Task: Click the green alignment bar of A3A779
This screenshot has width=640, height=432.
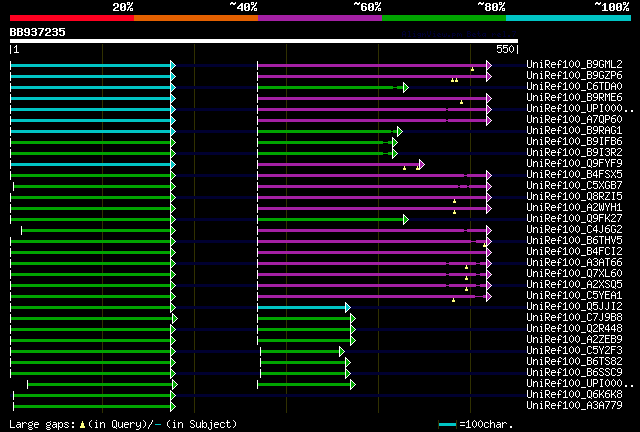Action: tap(92, 407)
